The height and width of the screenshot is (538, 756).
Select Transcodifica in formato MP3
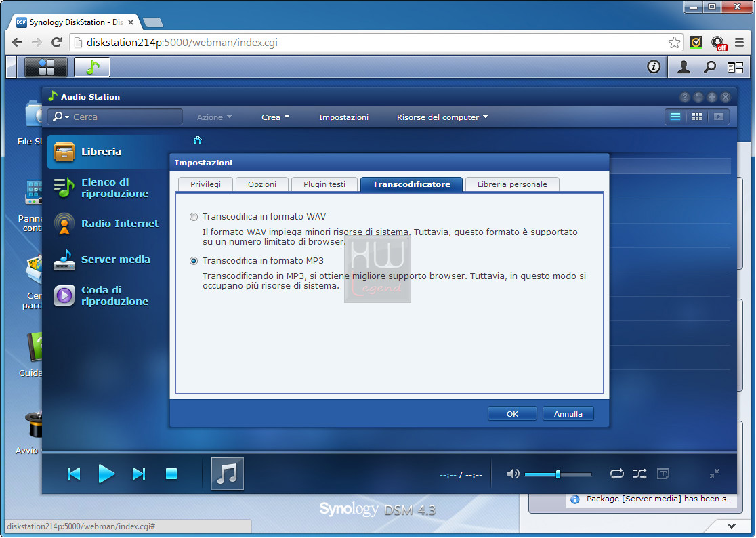point(194,261)
